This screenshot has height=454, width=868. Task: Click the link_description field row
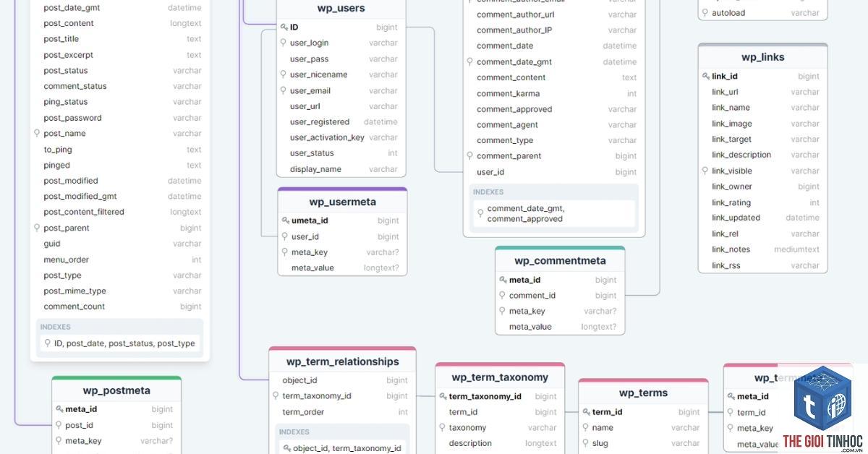763,155
